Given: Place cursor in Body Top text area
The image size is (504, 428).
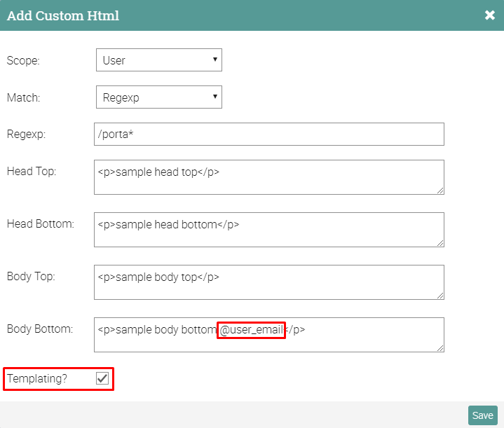Looking at the screenshot, I should point(268,282).
